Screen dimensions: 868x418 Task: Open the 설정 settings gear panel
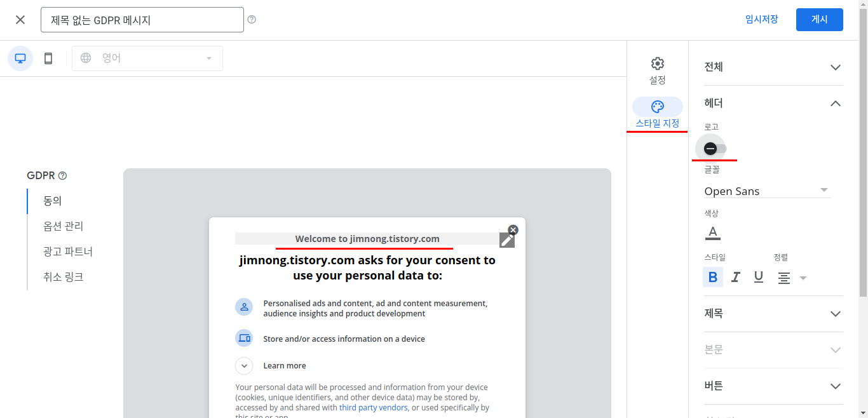point(657,70)
